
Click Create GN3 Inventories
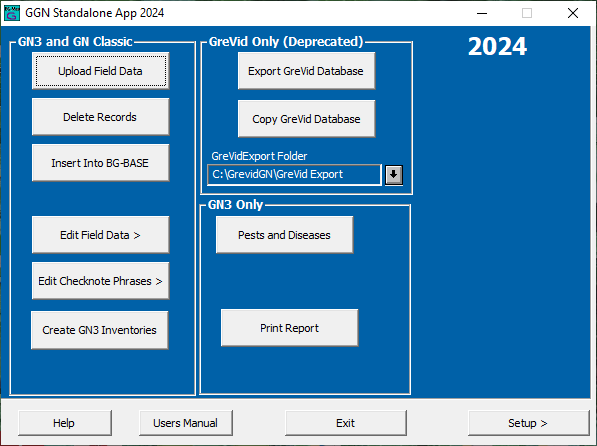(100, 330)
